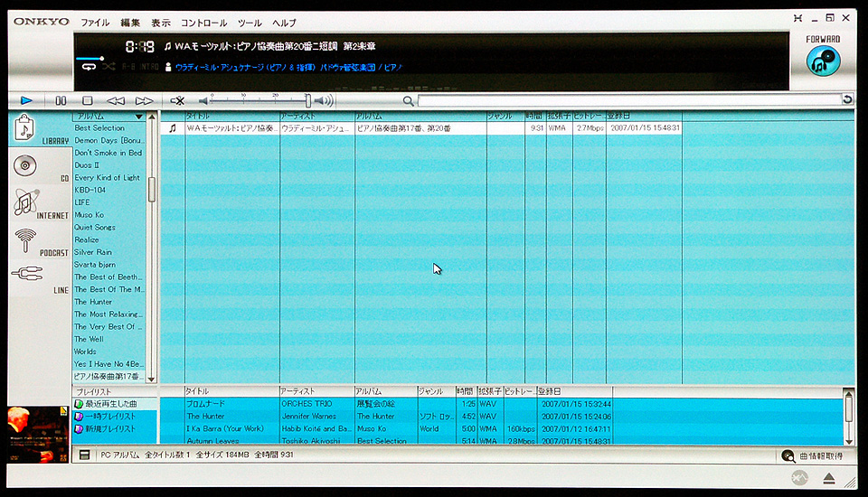Open the LIBRARY source icon in sidebar
Viewport: 868px width, 497px height.
(25, 128)
